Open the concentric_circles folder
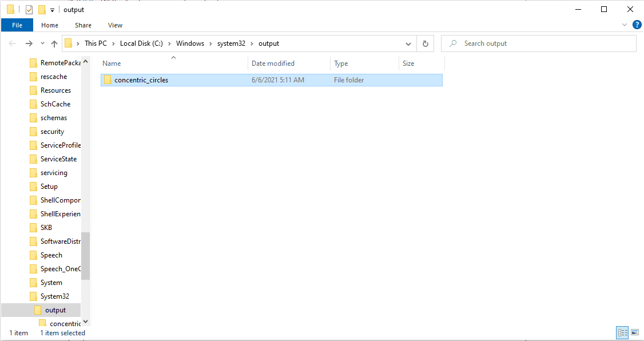Viewport: 644px width, 341px height. pyautogui.click(x=141, y=80)
